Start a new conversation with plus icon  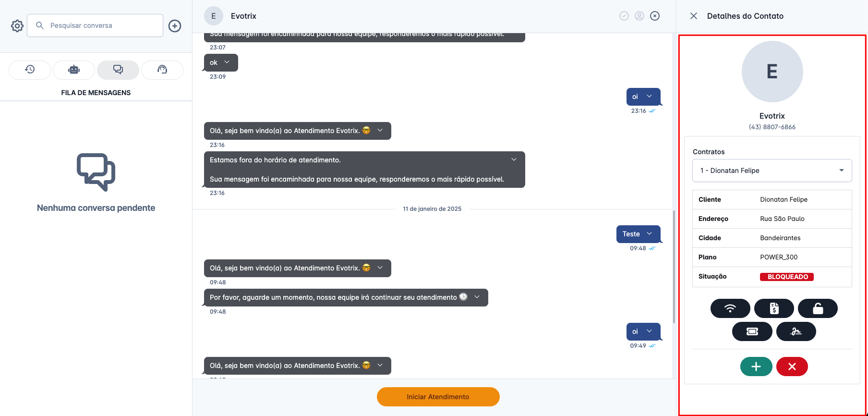tap(175, 26)
